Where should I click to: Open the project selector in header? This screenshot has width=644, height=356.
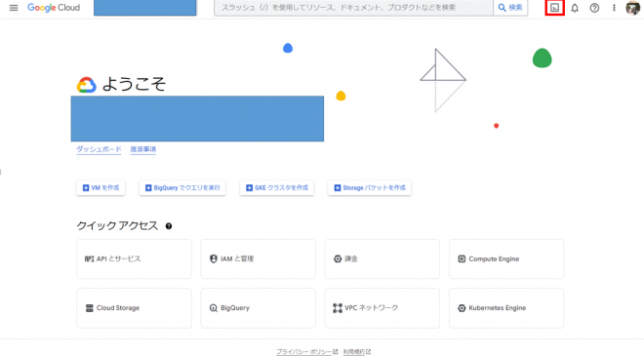click(x=145, y=8)
